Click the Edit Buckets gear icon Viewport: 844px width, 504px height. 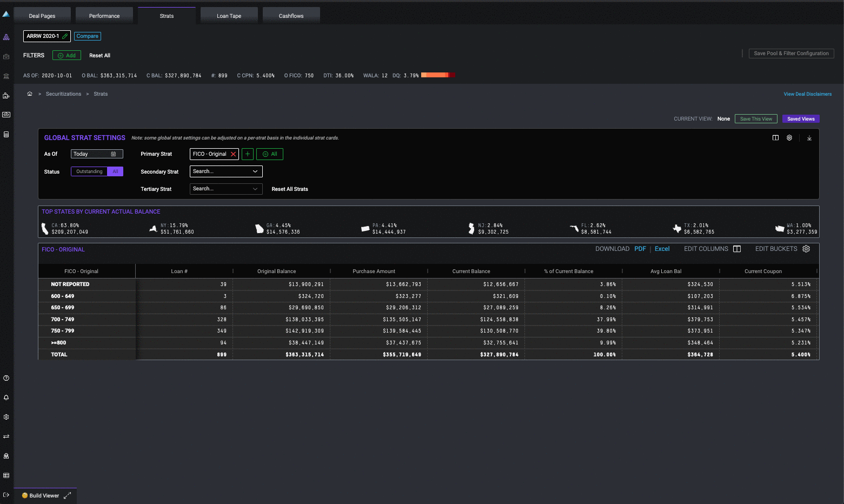[806, 249]
